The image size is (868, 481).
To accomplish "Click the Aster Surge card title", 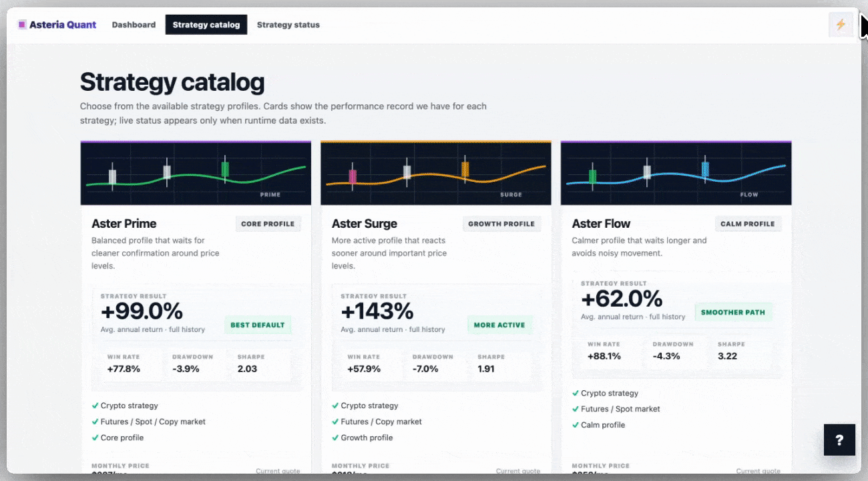I will pyautogui.click(x=365, y=224).
